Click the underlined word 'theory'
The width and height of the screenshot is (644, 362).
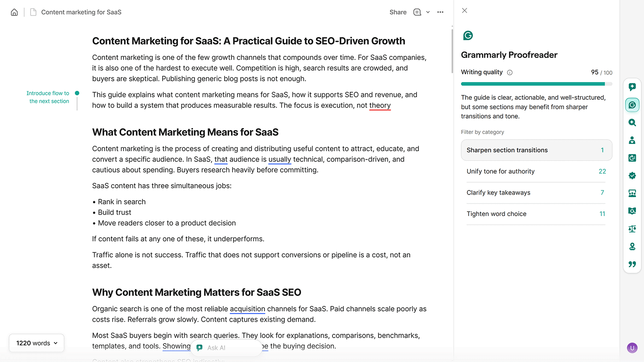point(380,105)
